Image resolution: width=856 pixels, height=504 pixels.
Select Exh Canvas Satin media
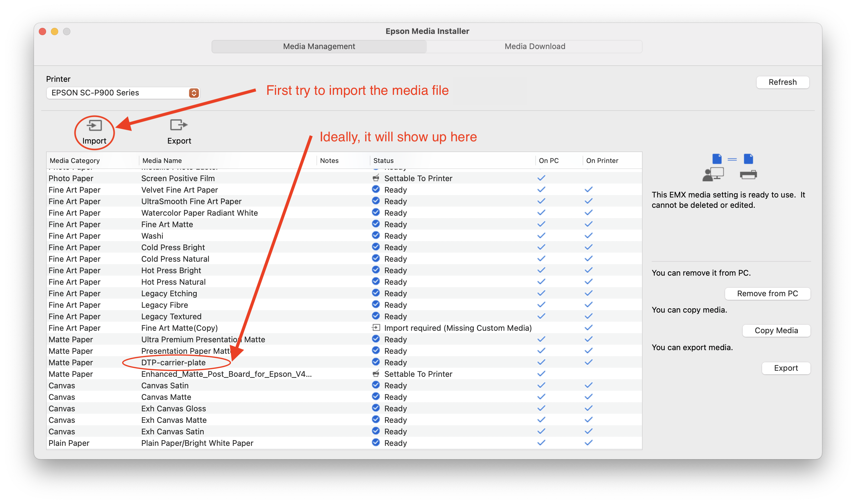pyautogui.click(x=344, y=432)
